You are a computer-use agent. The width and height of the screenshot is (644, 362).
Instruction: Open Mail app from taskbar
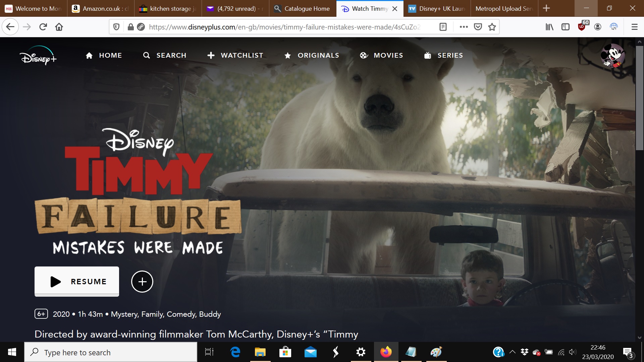click(x=311, y=352)
